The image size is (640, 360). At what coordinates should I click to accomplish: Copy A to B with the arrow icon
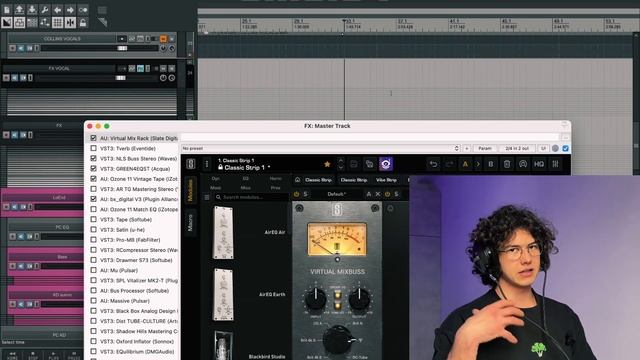tap(478, 164)
